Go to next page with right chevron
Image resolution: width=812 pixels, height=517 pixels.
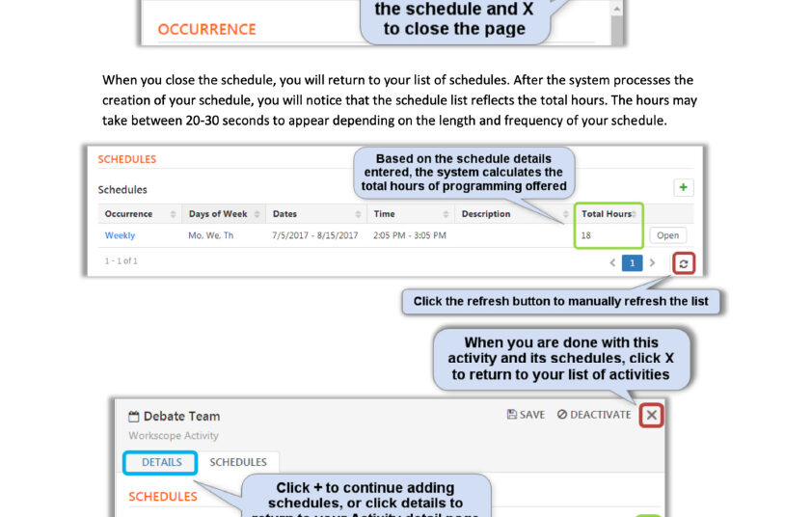pyautogui.click(x=653, y=262)
